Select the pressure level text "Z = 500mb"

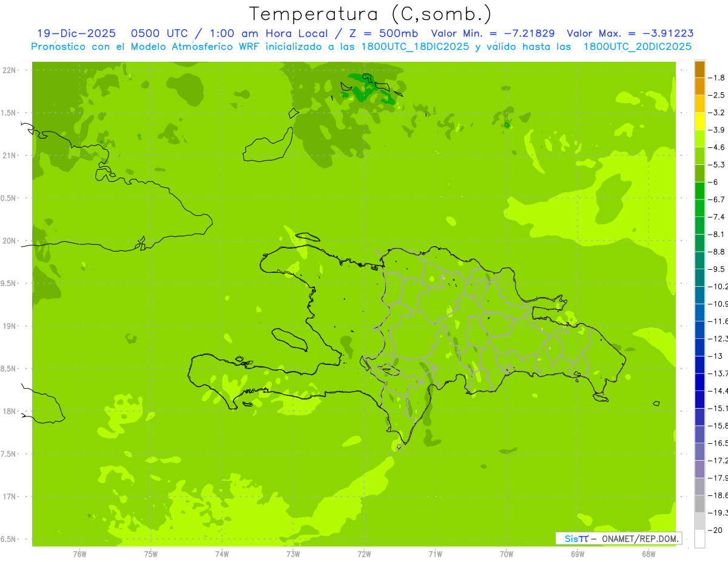(x=385, y=33)
